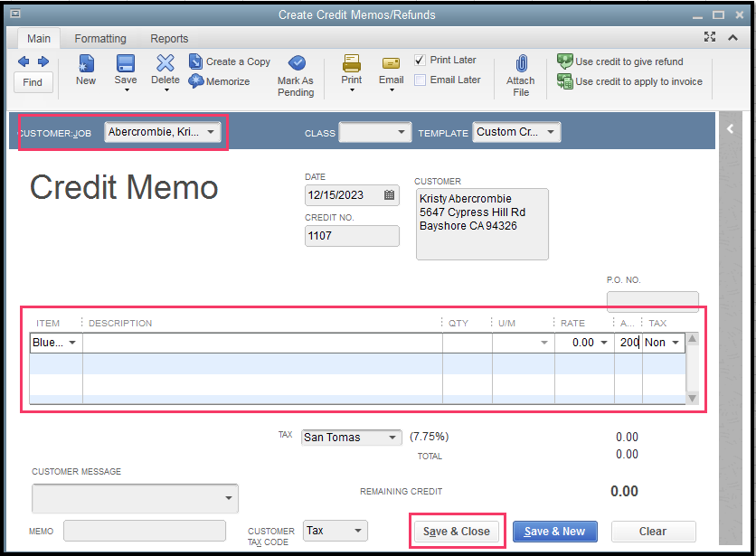This screenshot has width=756, height=556.
Task: Click the Print printer icon
Action: pyautogui.click(x=352, y=63)
